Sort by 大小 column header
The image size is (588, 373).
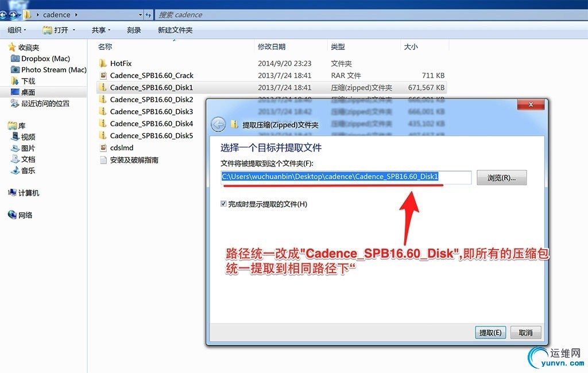pos(411,47)
